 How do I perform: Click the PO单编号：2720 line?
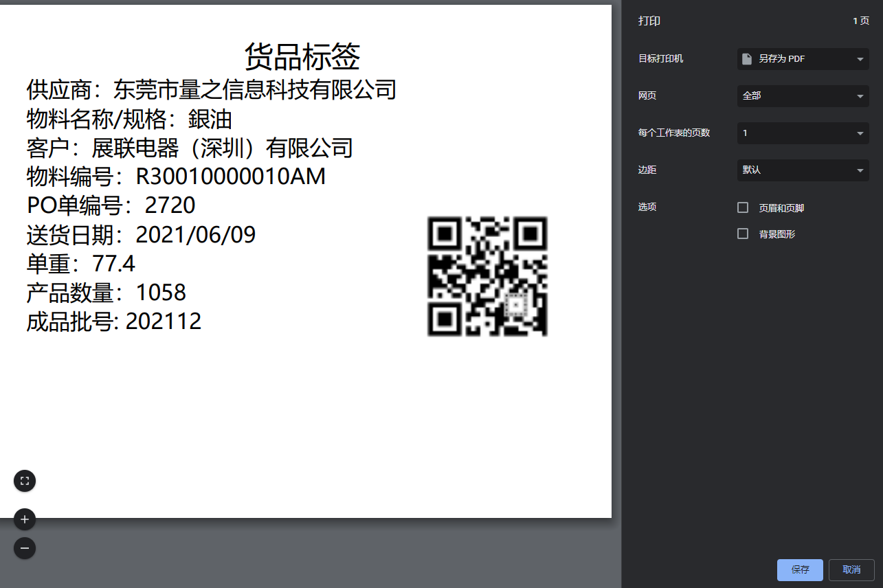111,205
